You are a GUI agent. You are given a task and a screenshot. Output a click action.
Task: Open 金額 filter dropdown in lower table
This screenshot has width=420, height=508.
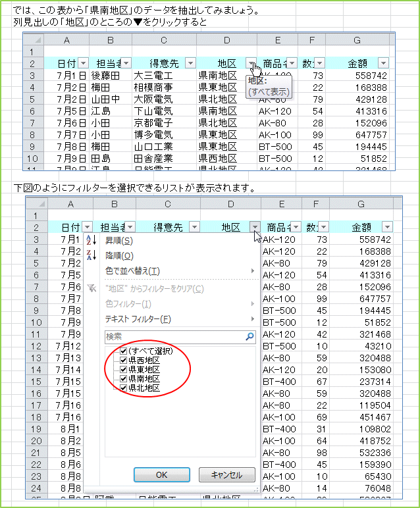(387, 227)
